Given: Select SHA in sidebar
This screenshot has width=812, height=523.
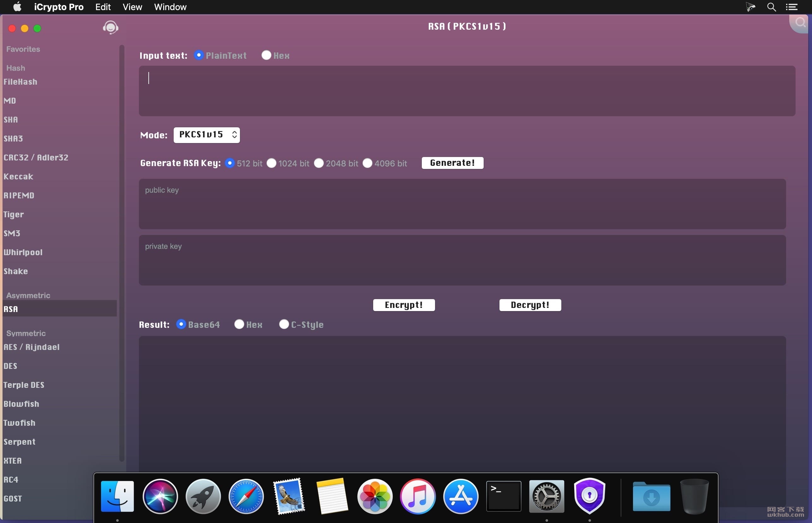Looking at the screenshot, I should click(10, 120).
